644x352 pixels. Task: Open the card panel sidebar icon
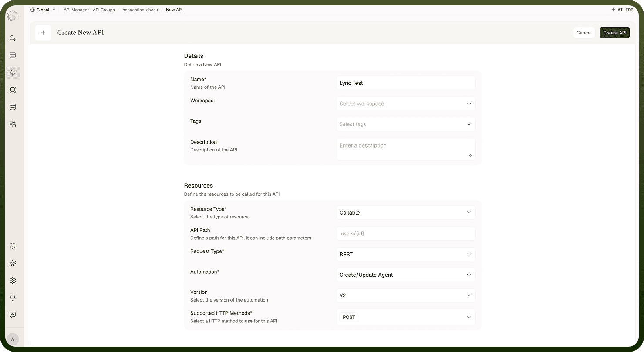pos(13,55)
